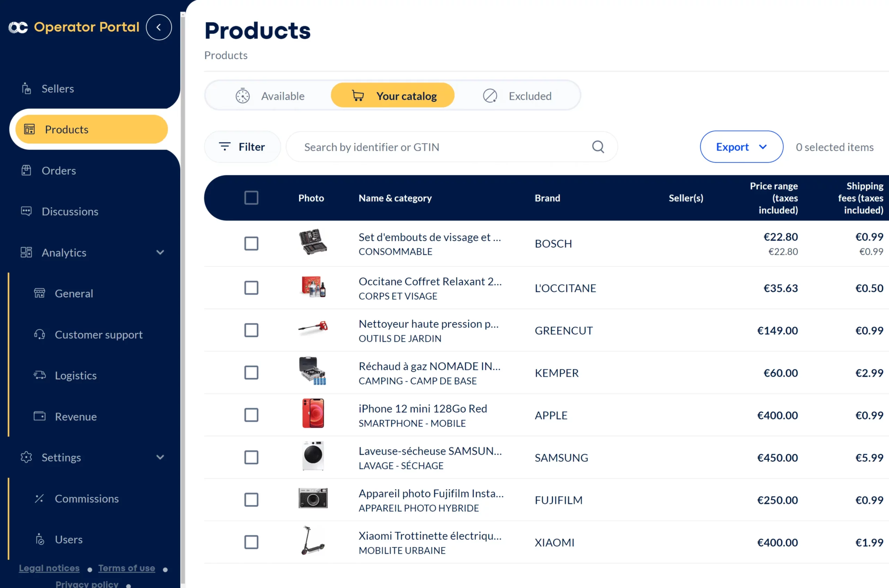
Task: Collapse sidebar with the back arrow button
Action: tap(159, 27)
